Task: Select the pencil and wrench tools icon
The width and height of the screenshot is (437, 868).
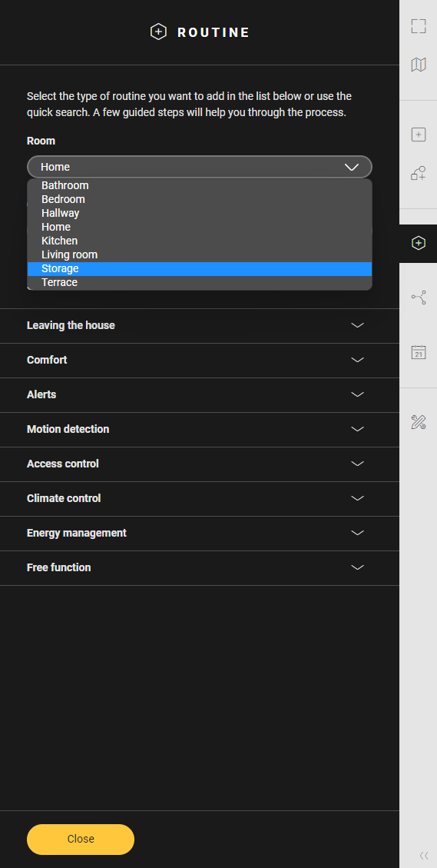Action: point(419,422)
